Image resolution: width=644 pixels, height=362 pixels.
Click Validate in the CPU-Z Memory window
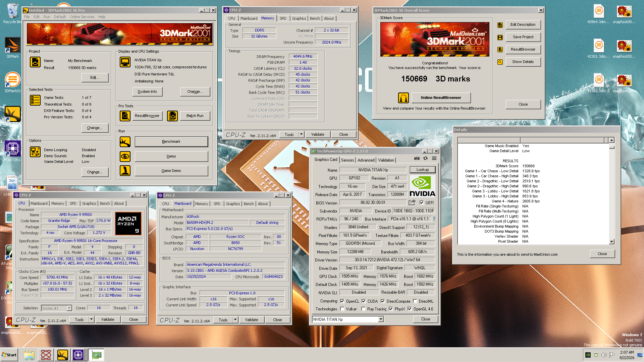tap(318, 134)
